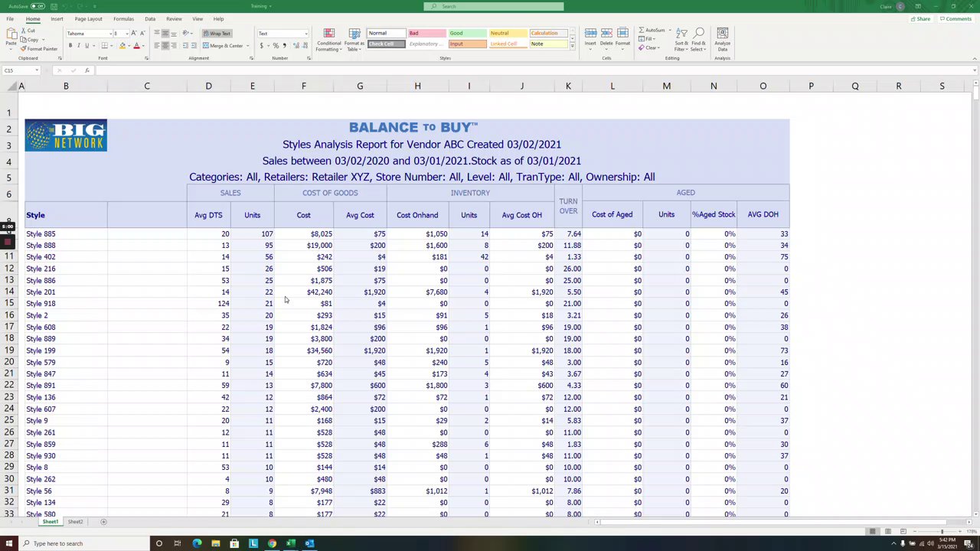Increase font size with the larger A icon

click(134, 34)
